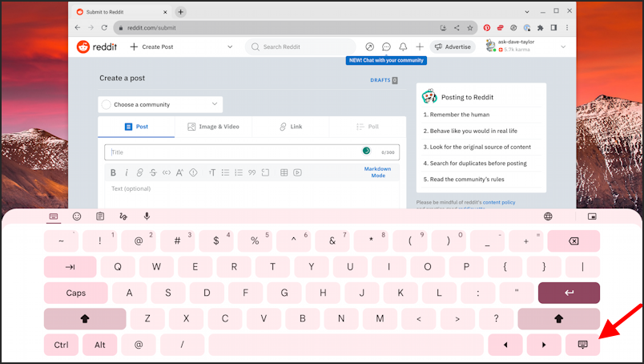644x364 pixels.
Task: Open handwriting input on the virtual keyboard
Action: point(123,216)
